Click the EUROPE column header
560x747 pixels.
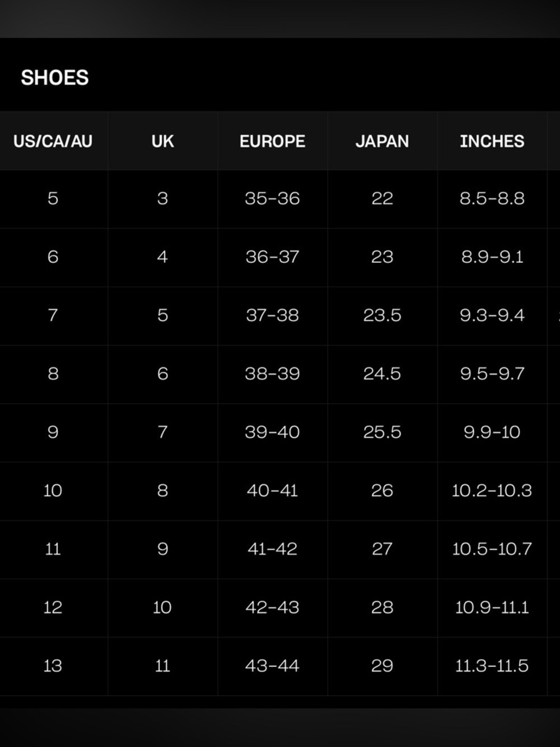click(x=272, y=141)
